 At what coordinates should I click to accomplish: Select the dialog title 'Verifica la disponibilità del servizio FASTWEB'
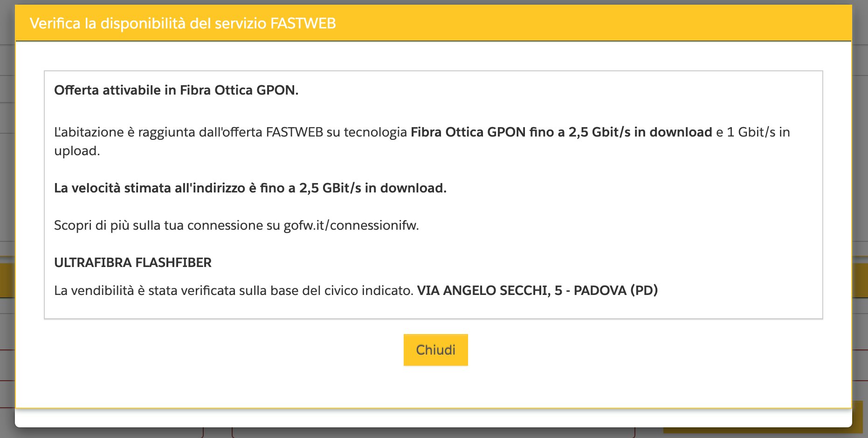pos(183,23)
